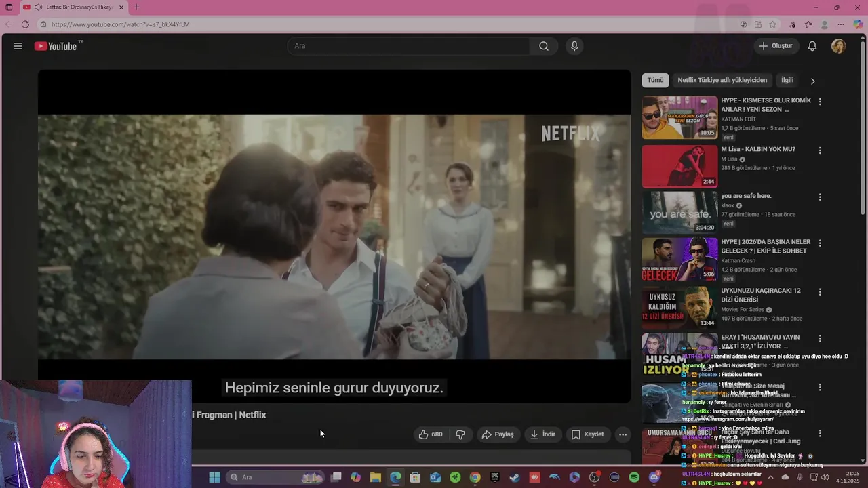Switch to the Lefter YouTube browser tab
Image resolution: width=868 pixels, height=488 pixels.
(73, 7)
